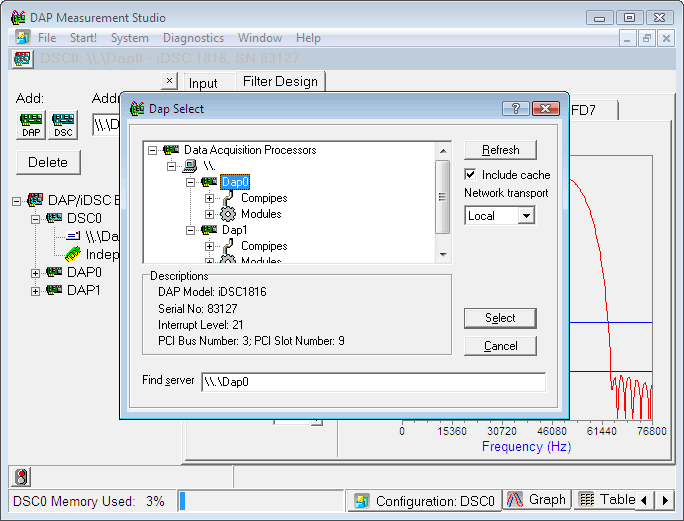Open the Start! menu
This screenshot has height=521, width=684.
83,38
